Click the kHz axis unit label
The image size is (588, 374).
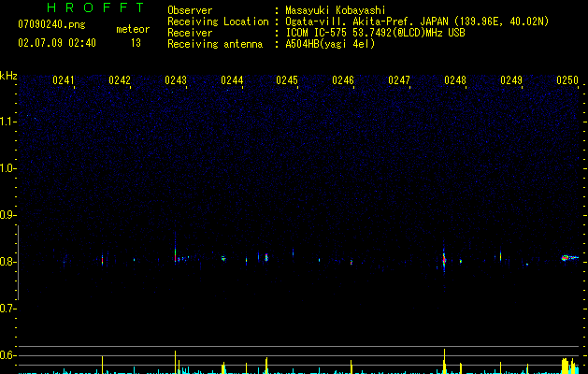(x=8, y=76)
